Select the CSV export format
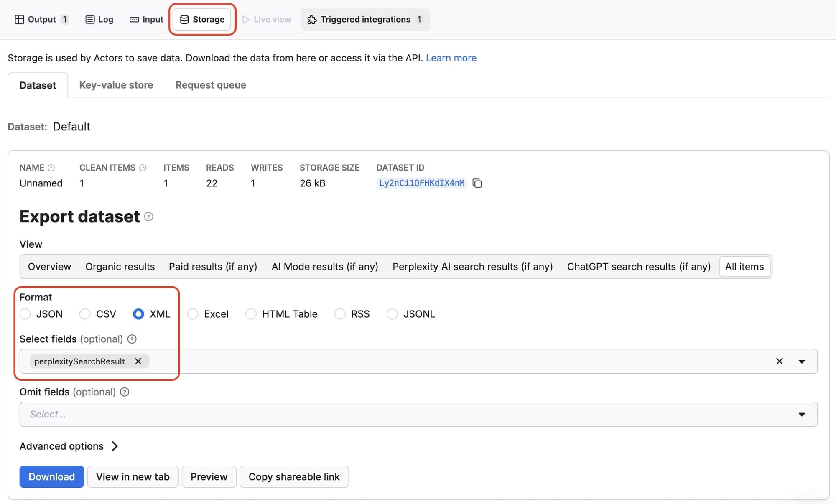This screenshot has width=836, height=504. click(85, 314)
